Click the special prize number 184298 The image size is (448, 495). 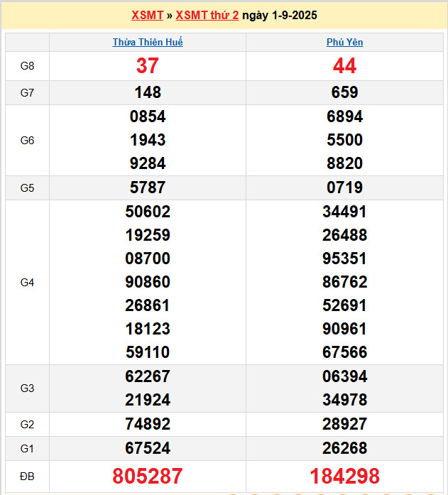tap(344, 476)
